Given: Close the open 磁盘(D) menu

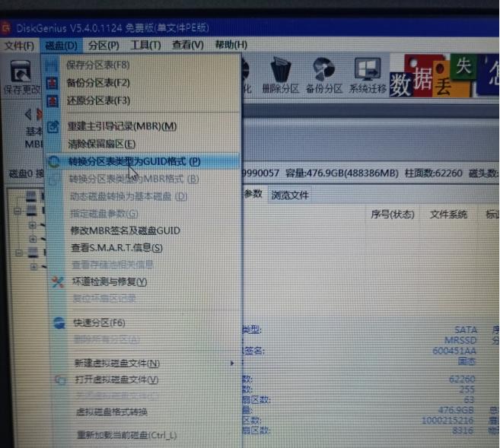Looking at the screenshot, I should pos(61,46).
